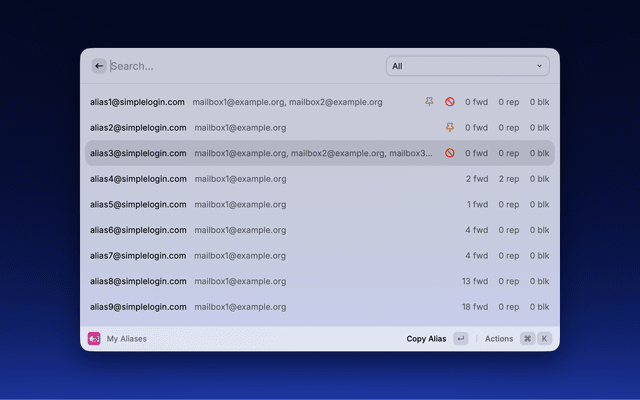This screenshot has height=400, width=640.
Task: Select alias4@simplelogin.com in the list
Action: [138, 179]
